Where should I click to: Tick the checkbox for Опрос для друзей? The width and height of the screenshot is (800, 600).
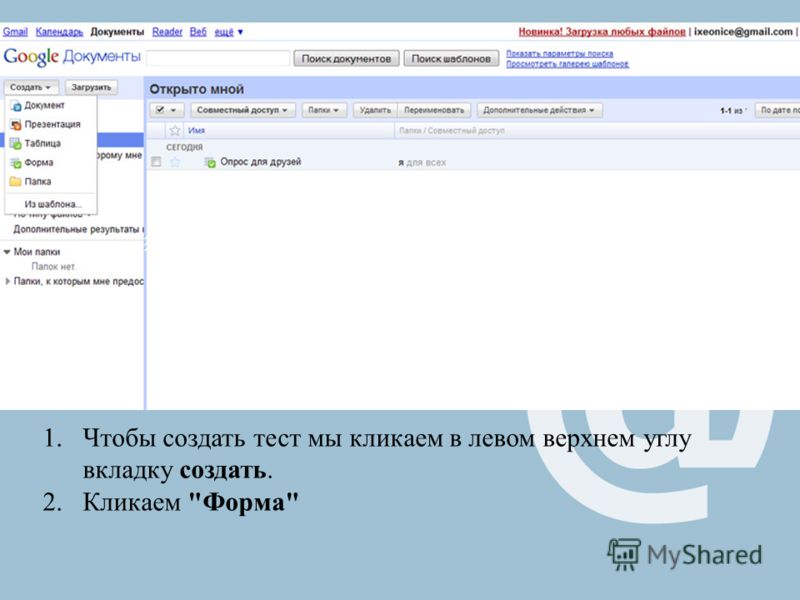pyautogui.click(x=156, y=162)
